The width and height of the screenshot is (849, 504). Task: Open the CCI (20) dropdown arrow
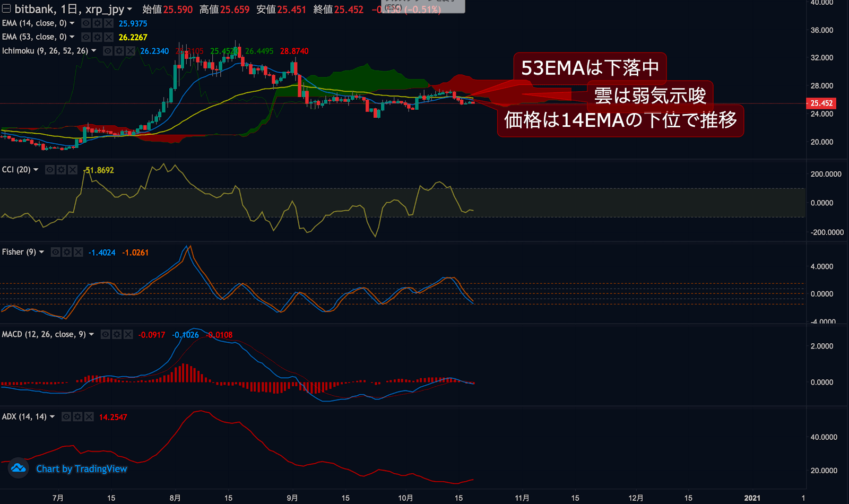(x=36, y=170)
